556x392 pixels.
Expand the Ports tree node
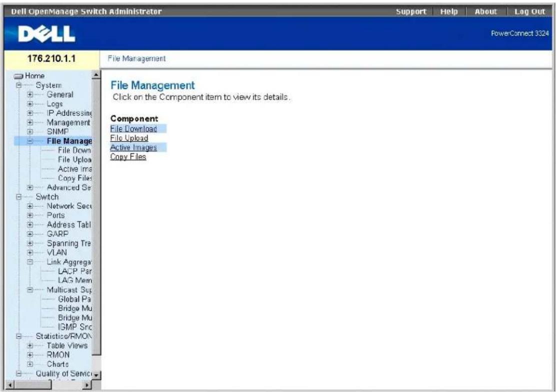coord(30,215)
